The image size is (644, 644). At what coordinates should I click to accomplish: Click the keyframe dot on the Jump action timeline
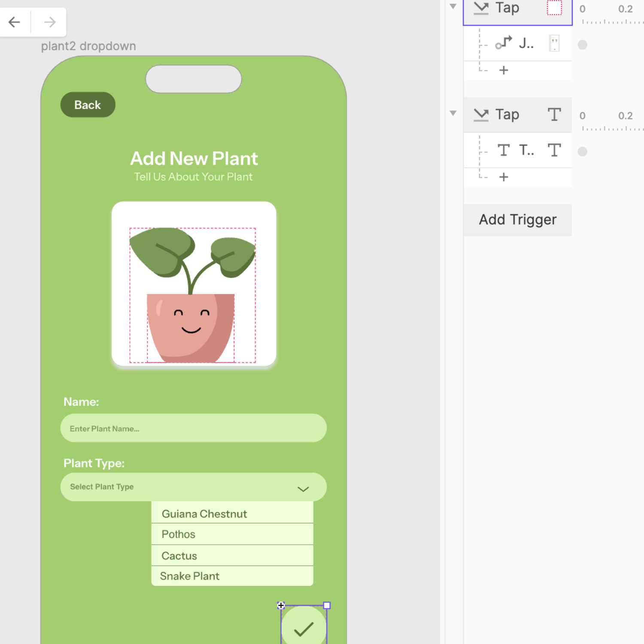pos(583,45)
